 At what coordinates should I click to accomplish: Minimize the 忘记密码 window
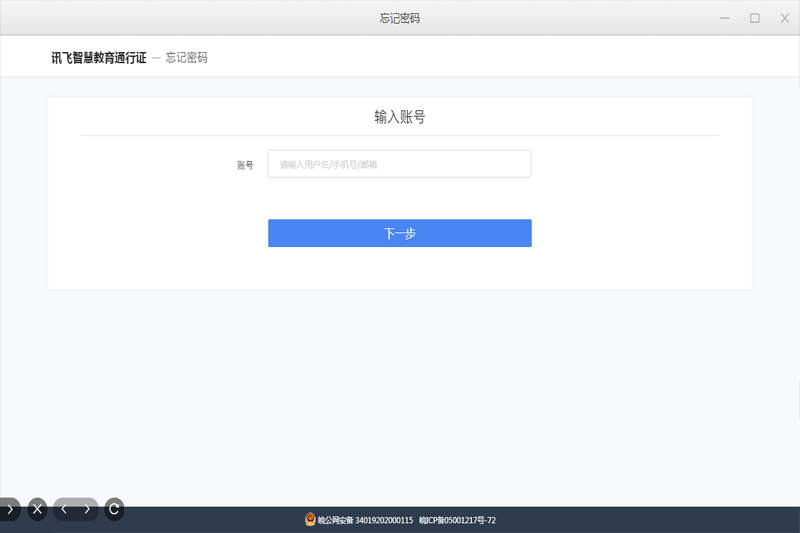tap(724, 18)
